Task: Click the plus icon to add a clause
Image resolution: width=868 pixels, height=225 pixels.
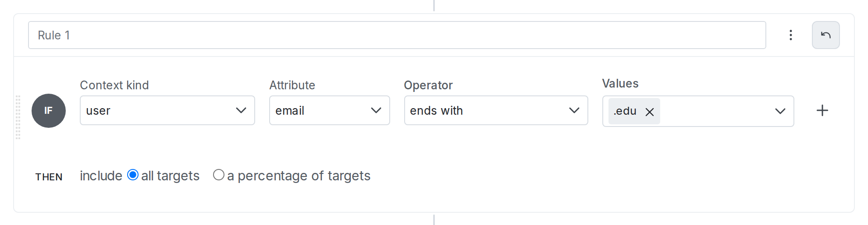Action: (x=822, y=110)
